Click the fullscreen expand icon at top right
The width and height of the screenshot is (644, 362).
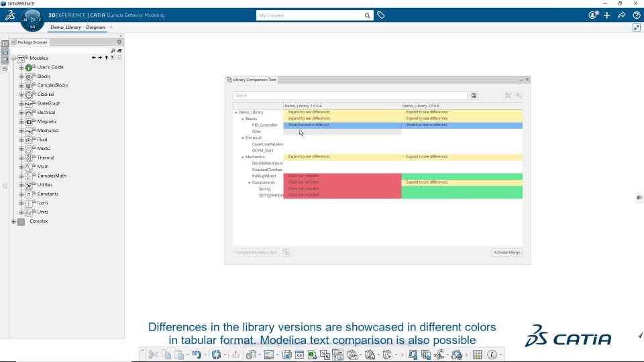pyautogui.click(x=637, y=27)
